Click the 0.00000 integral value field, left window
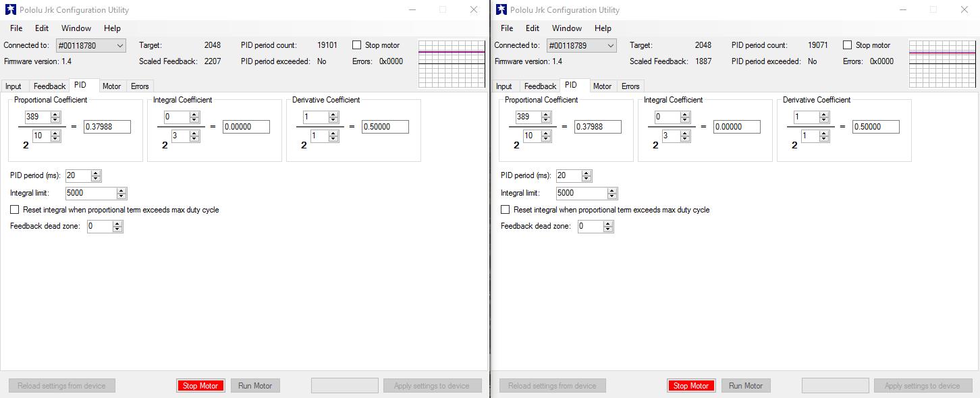This screenshot has width=980, height=398. pos(246,127)
